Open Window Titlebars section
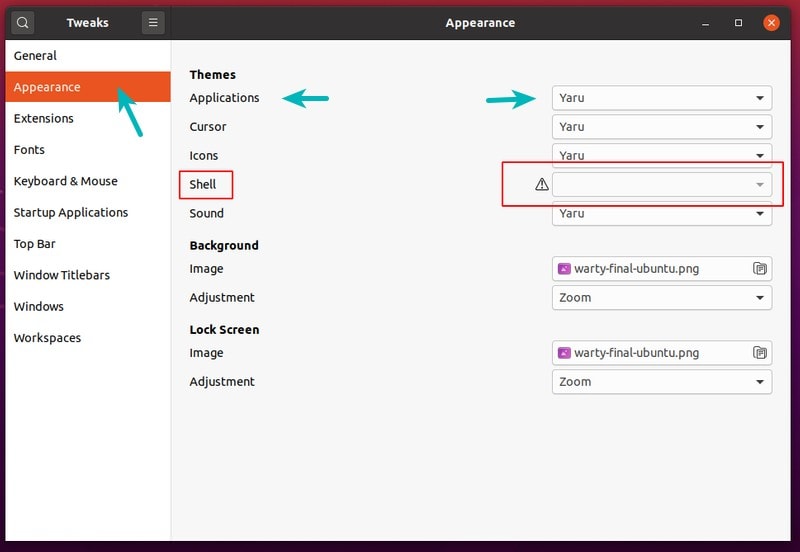Screen dimensions: 800x552 (x=88, y=275)
